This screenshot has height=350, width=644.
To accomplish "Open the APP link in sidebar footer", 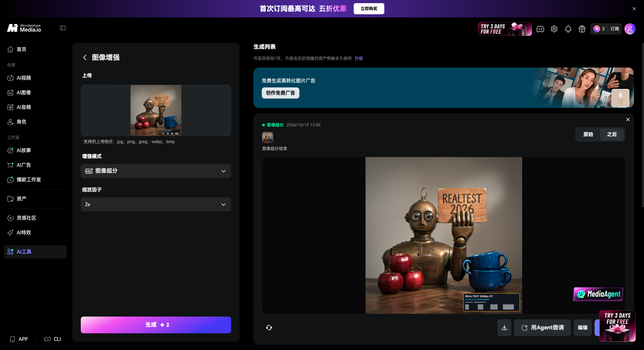I will [x=19, y=339].
